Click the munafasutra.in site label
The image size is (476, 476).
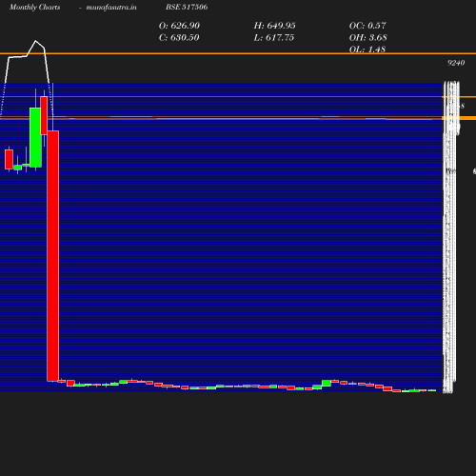point(111,7)
